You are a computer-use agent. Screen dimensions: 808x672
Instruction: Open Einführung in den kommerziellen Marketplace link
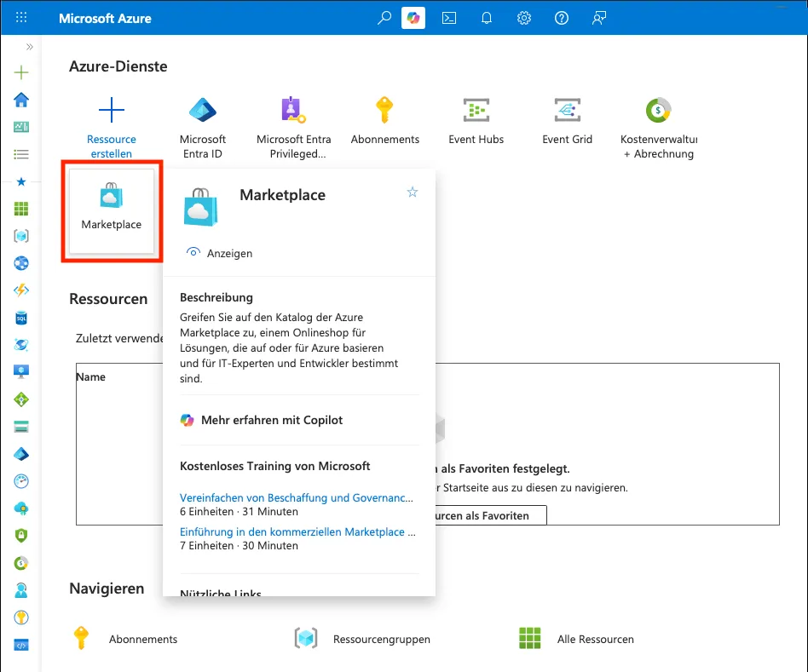297,532
